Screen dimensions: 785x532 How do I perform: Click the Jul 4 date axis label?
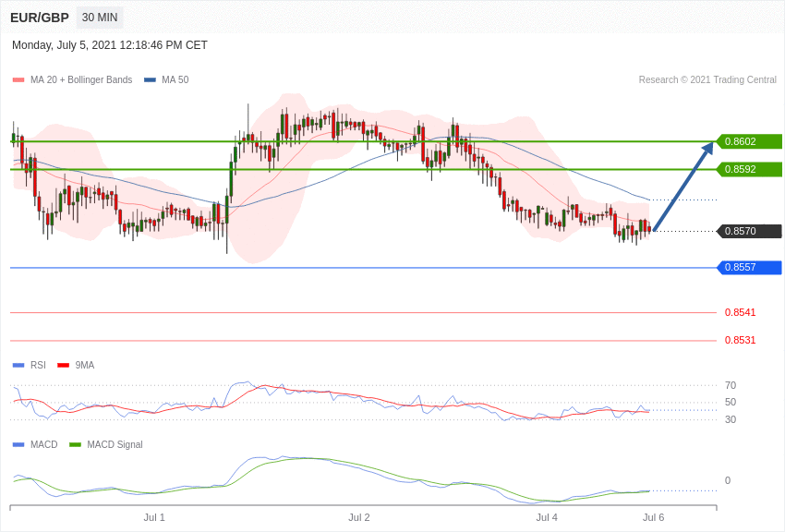click(547, 517)
